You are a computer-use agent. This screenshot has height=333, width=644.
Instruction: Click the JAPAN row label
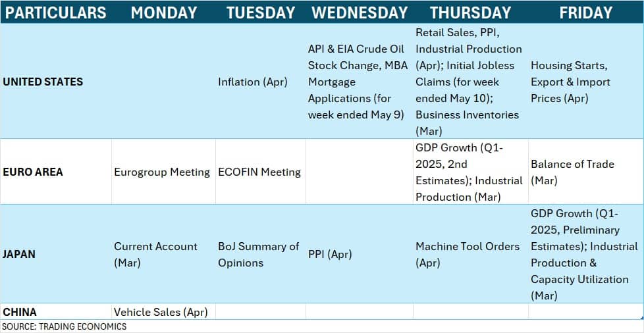(19, 254)
